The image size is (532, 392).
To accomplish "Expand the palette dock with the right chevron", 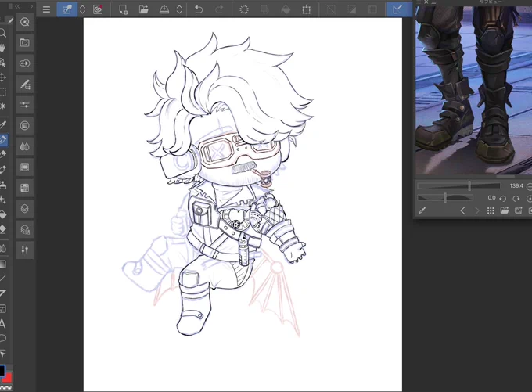I will pyautogui.click(x=31, y=6).
